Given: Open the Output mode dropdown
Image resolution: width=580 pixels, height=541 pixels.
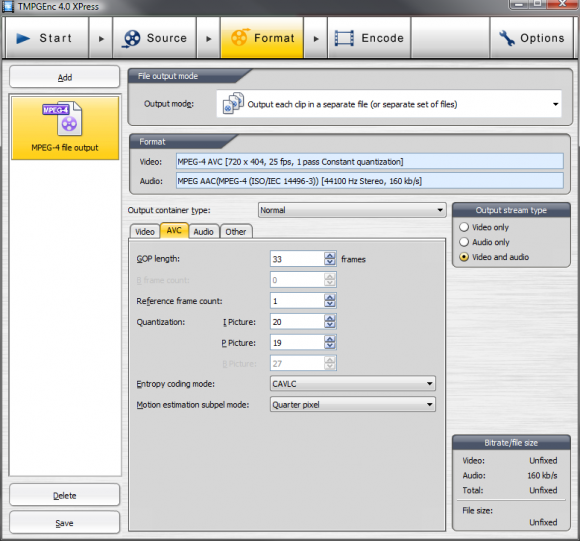Looking at the screenshot, I should pyautogui.click(x=389, y=104).
